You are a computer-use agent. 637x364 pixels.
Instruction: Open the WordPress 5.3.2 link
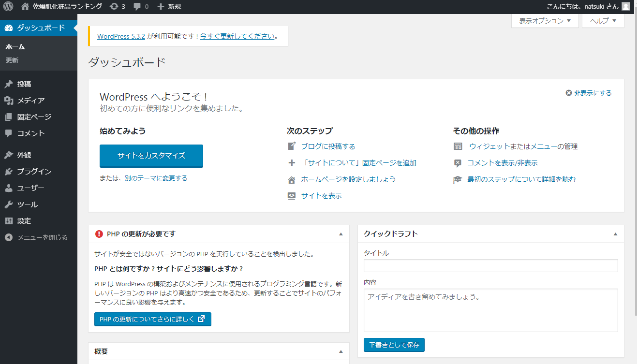[x=121, y=36]
